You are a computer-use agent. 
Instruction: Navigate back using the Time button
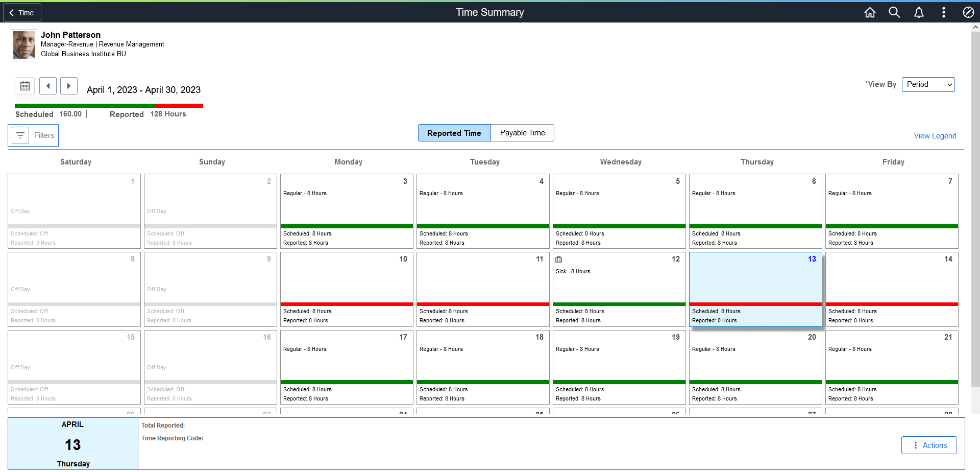(21, 12)
